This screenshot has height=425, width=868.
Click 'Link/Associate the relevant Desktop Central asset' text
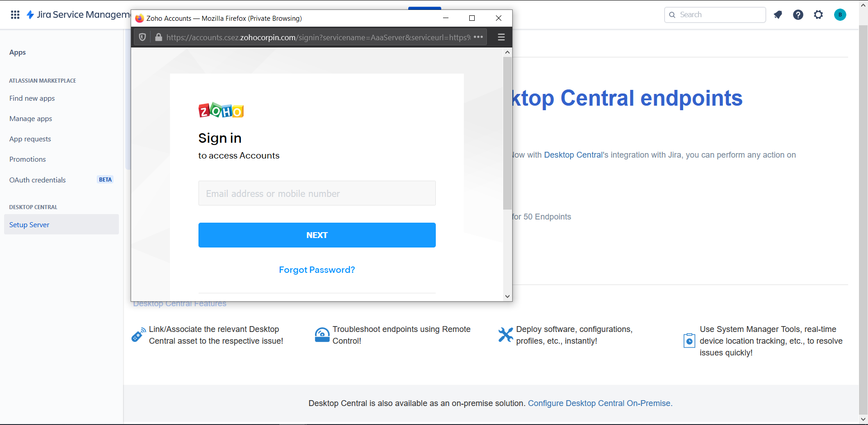[216, 335]
